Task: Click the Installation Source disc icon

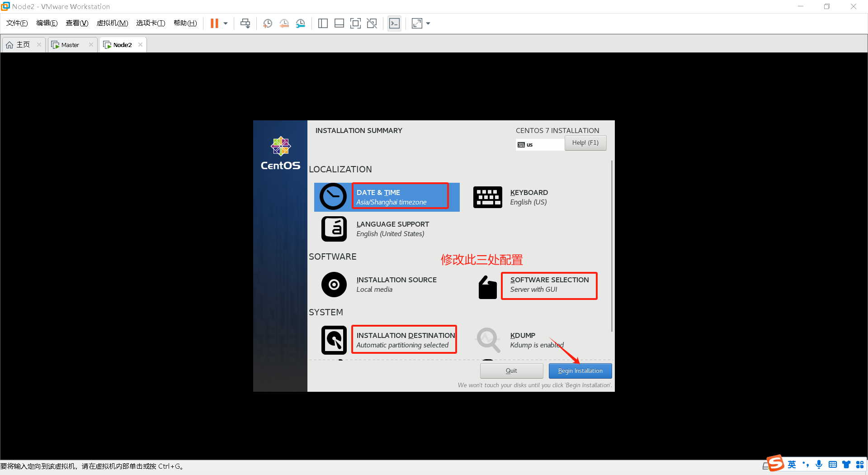Action: 334,285
